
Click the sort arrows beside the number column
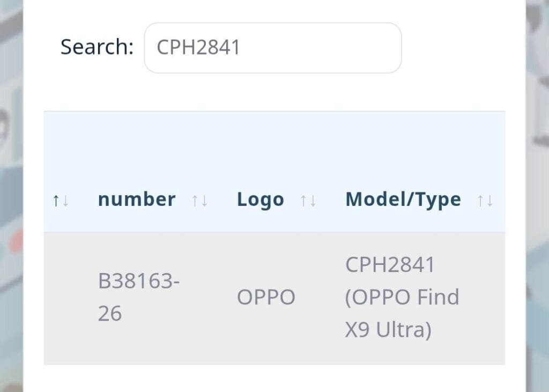[x=199, y=200]
